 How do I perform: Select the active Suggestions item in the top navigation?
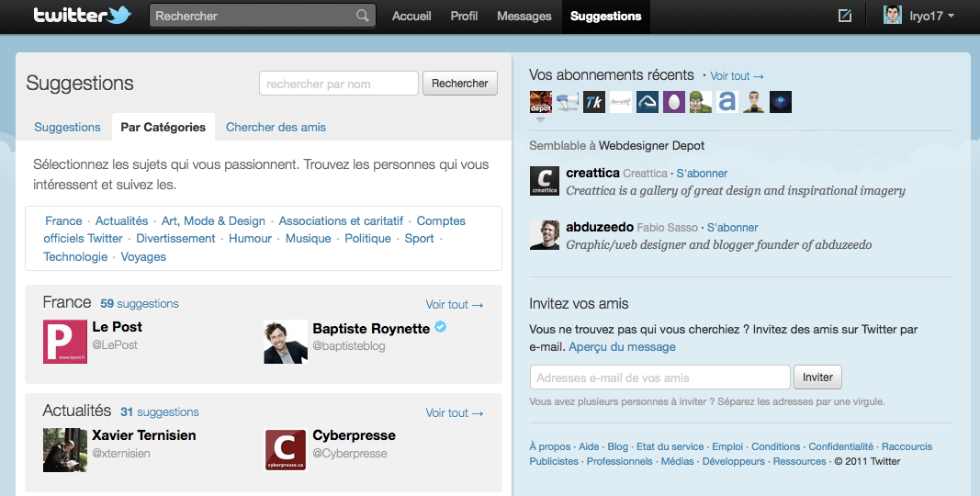click(x=605, y=17)
